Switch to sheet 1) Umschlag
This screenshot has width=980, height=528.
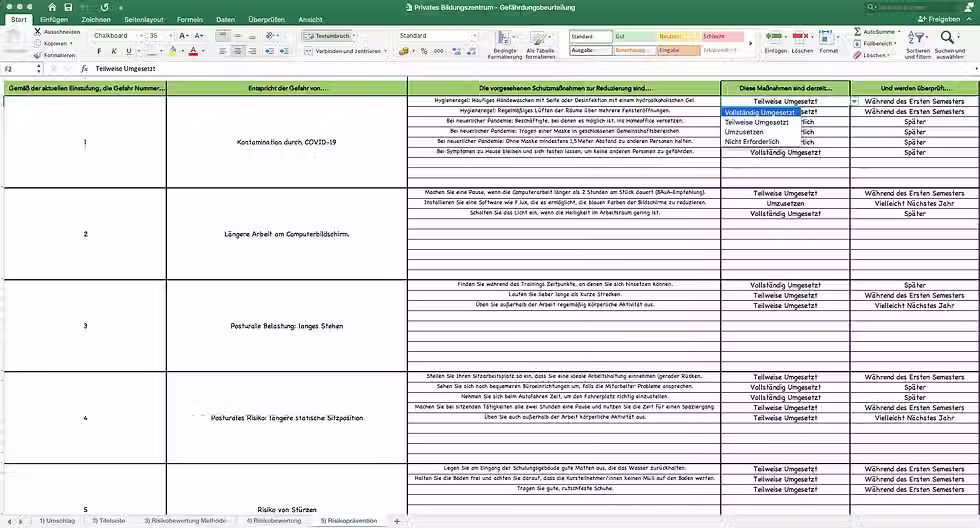57,521
